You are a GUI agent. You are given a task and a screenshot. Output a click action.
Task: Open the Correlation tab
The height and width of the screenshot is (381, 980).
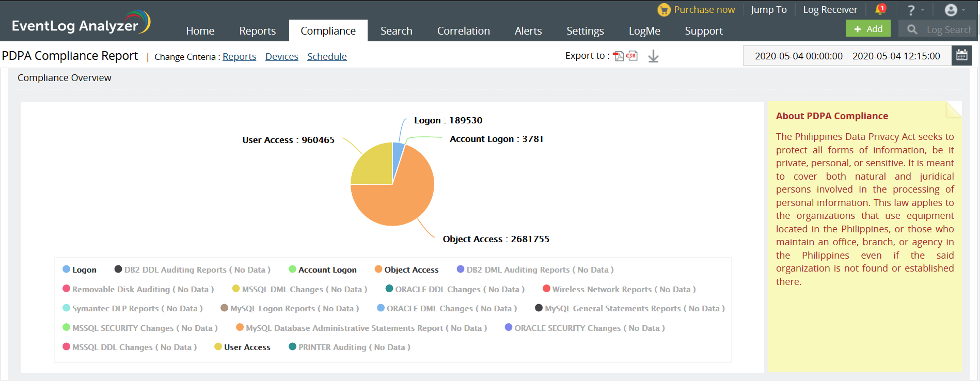point(464,31)
